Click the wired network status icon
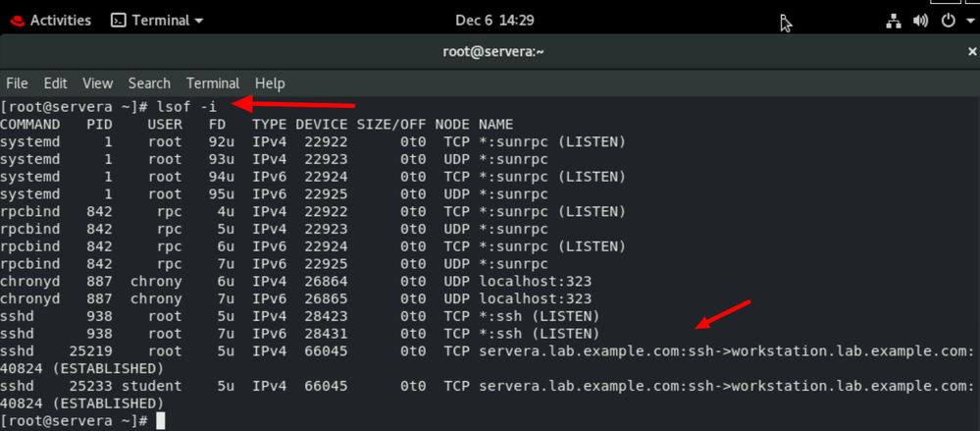The height and width of the screenshot is (431, 980). (x=893, y=21)
